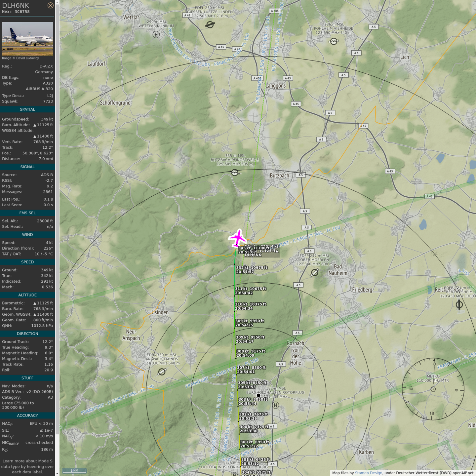
Task: Click the Reichelsheim airfield symbol
Action: tap(459, 305)
